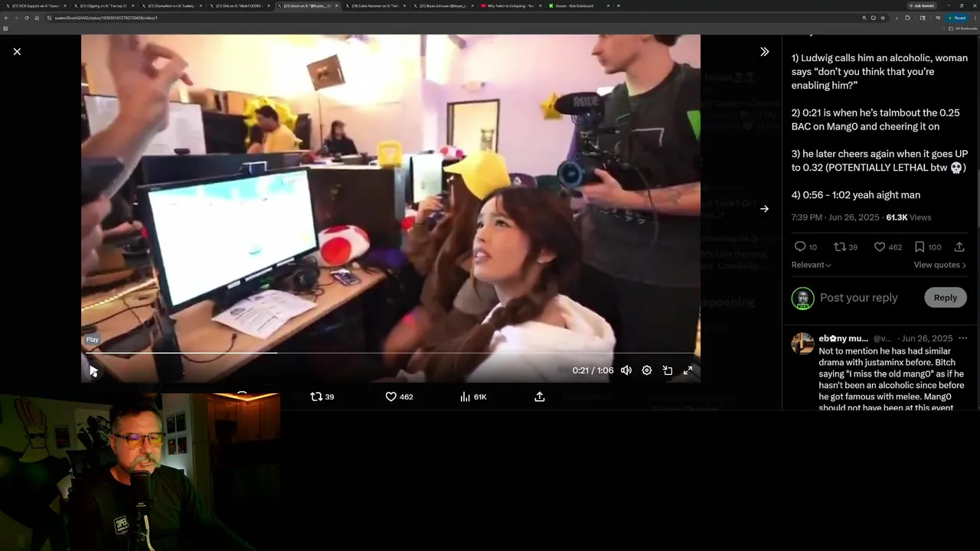
Task: Go back in the browser
Action: (x=6, y=18)
